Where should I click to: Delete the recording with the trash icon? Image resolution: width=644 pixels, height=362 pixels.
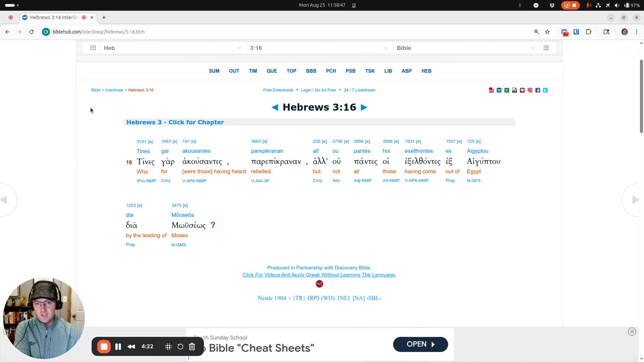[x=192, y=346]
